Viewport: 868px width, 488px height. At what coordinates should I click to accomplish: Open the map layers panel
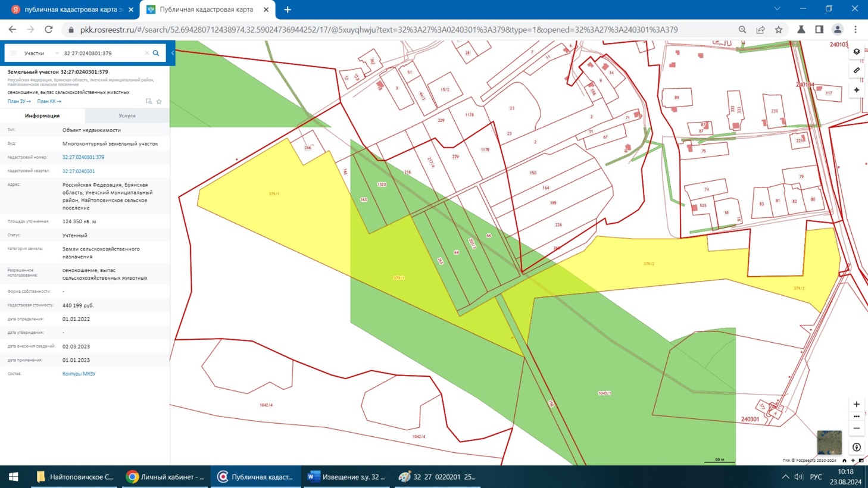click(x=856, y=52)
